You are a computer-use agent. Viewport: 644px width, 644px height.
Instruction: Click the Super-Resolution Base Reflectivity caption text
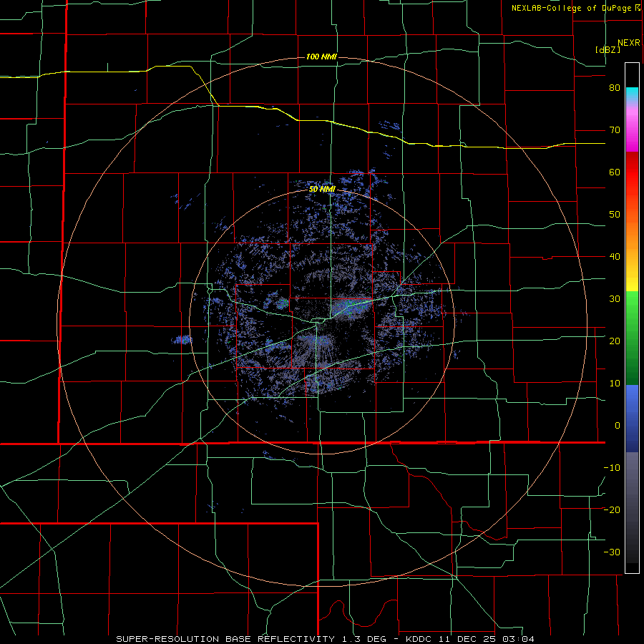[225, 639]
